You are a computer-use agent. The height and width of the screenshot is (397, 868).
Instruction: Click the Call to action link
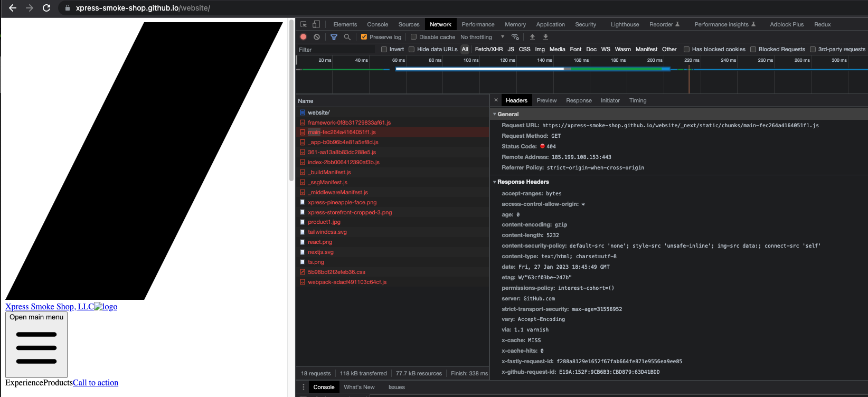tap(96, 383)
